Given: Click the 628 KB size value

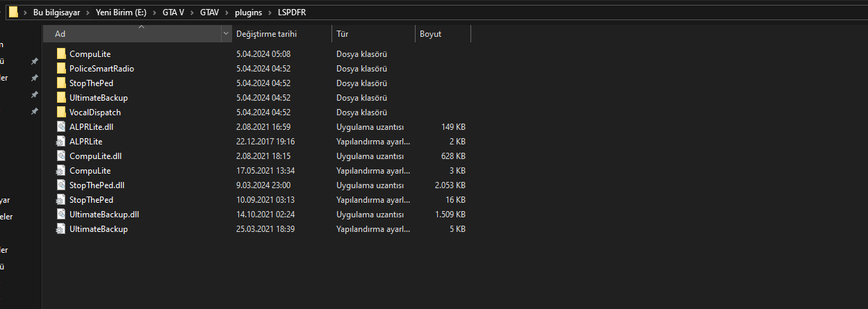Looking at the screenshot, I should tap(453, 156).
